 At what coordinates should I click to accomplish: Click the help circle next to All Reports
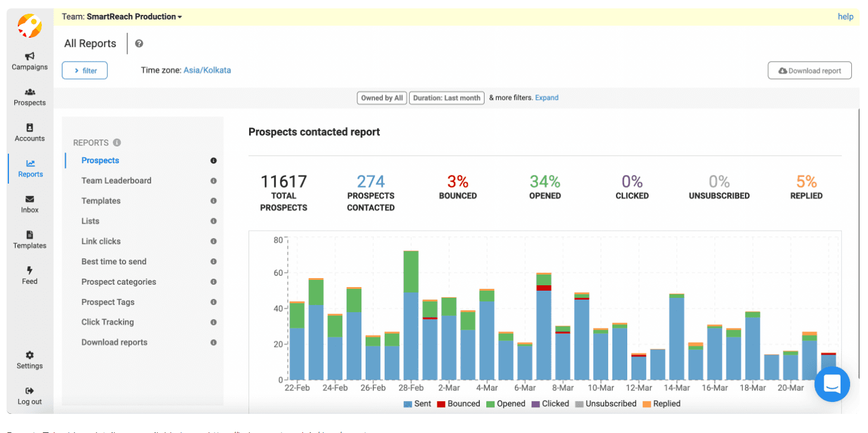pyautogui.click(x=139, y=43)
